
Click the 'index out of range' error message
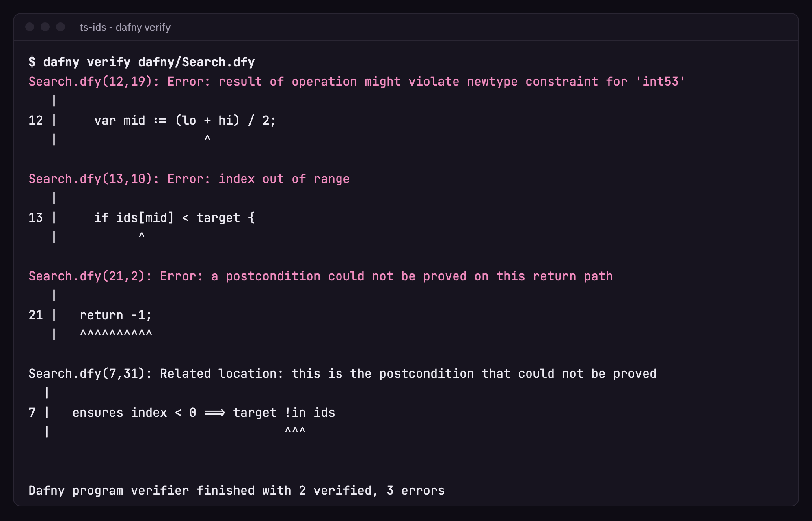(x=284, y=179)
